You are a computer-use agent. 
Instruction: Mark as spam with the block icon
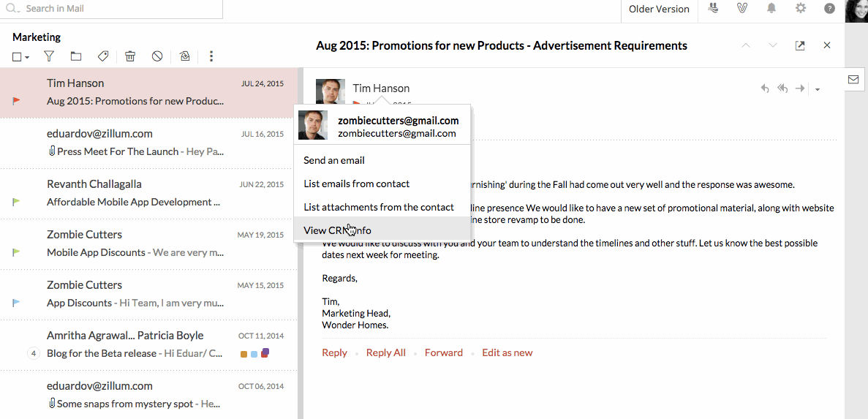click(157, 56)
